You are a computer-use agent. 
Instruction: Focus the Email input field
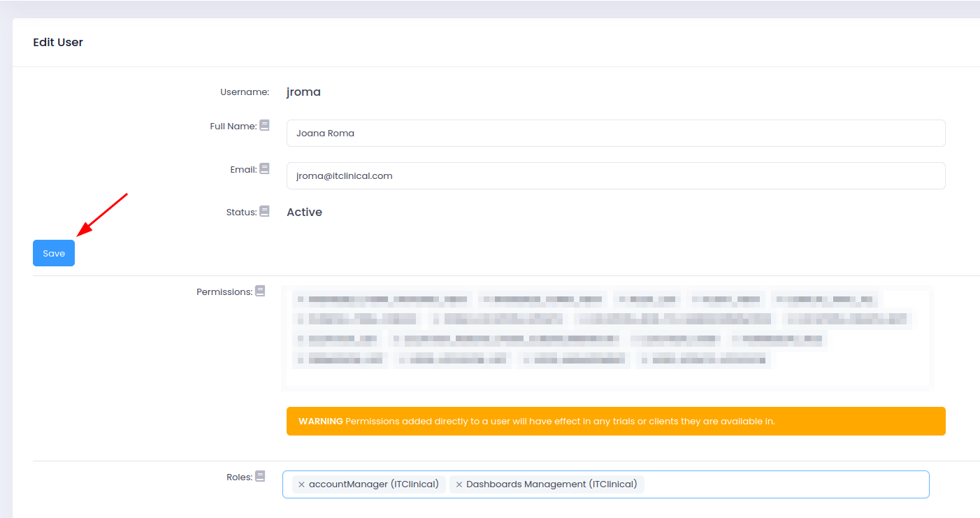[x=615, y=176]
